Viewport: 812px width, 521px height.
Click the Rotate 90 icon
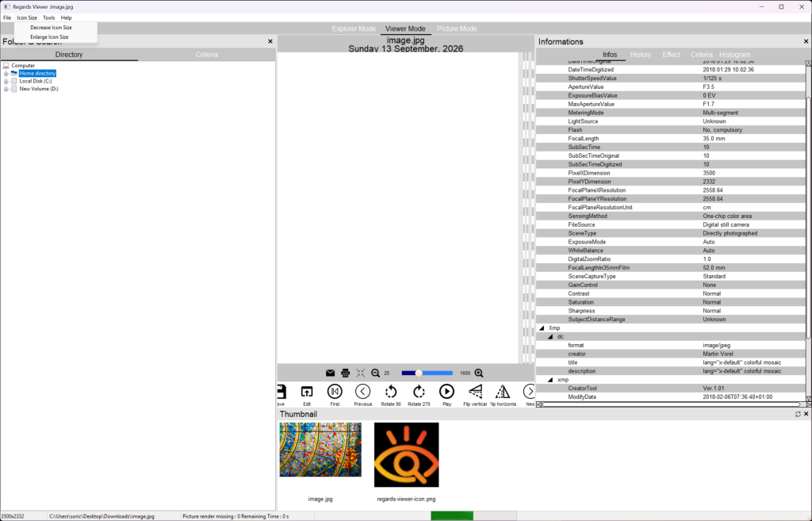(x=391, y=392)
